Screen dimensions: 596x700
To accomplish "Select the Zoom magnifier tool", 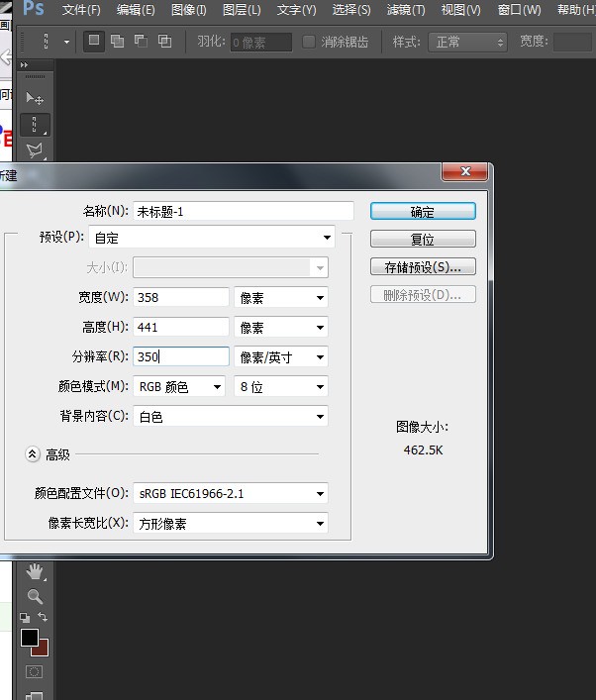I will [x=35, y=596].
